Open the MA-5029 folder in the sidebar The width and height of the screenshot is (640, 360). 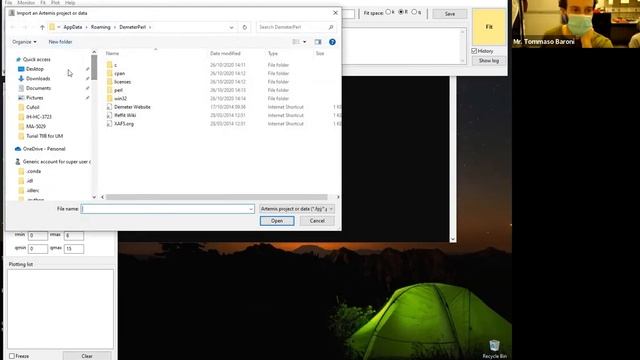36,127
